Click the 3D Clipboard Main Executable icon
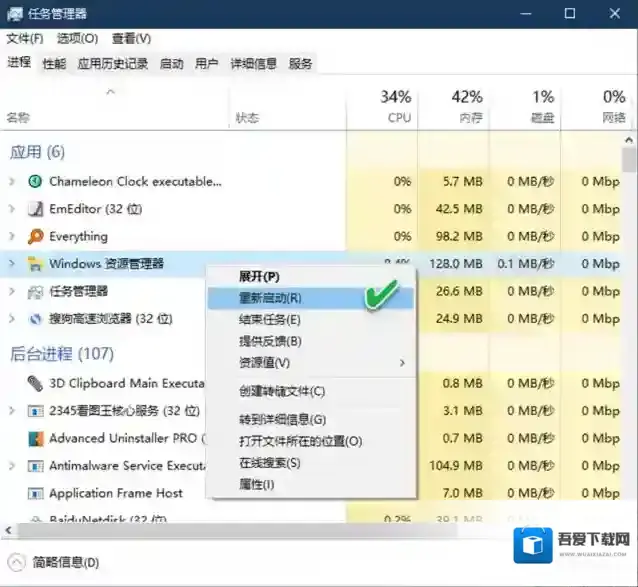The width and height of the screenshot is (638, 587). pos(35,383)
